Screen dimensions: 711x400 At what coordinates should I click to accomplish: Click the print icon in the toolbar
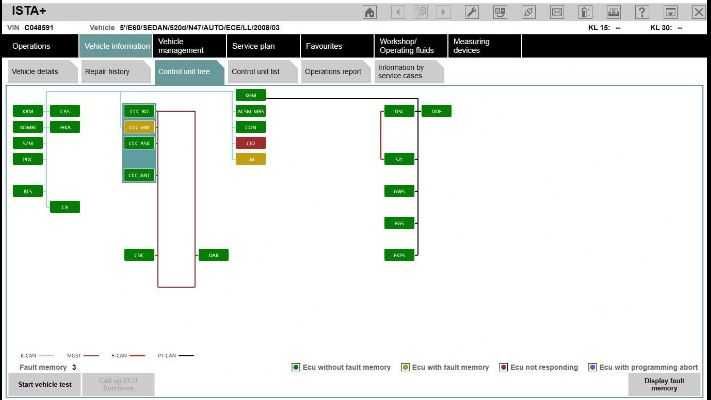point(614,12)
